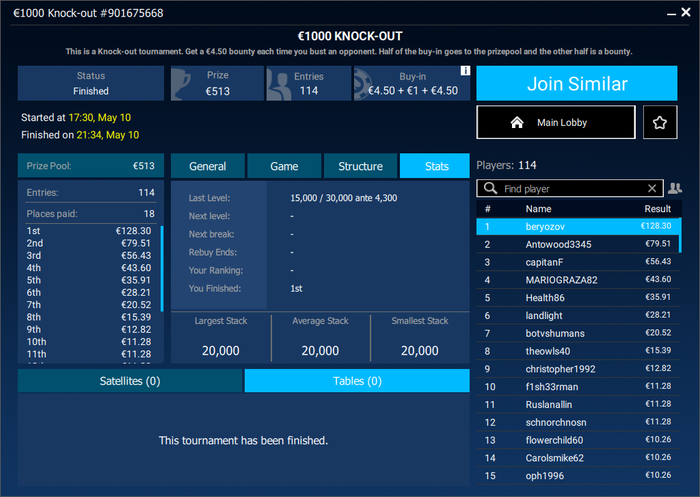Click the Entries players silhouette icon
The height and width of the screenshot is (497, 700).
coord(278,84)
